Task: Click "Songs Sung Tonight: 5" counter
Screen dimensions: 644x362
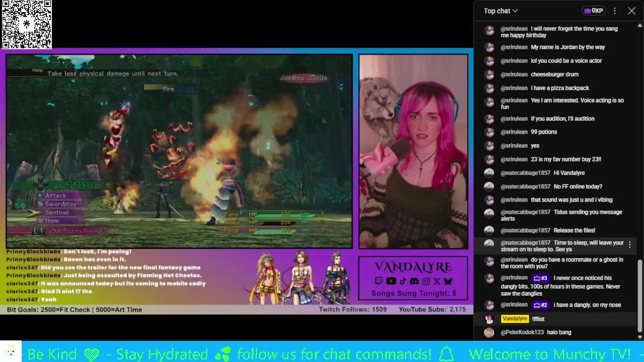Action: pyautogui.click(x=414, y=293)
